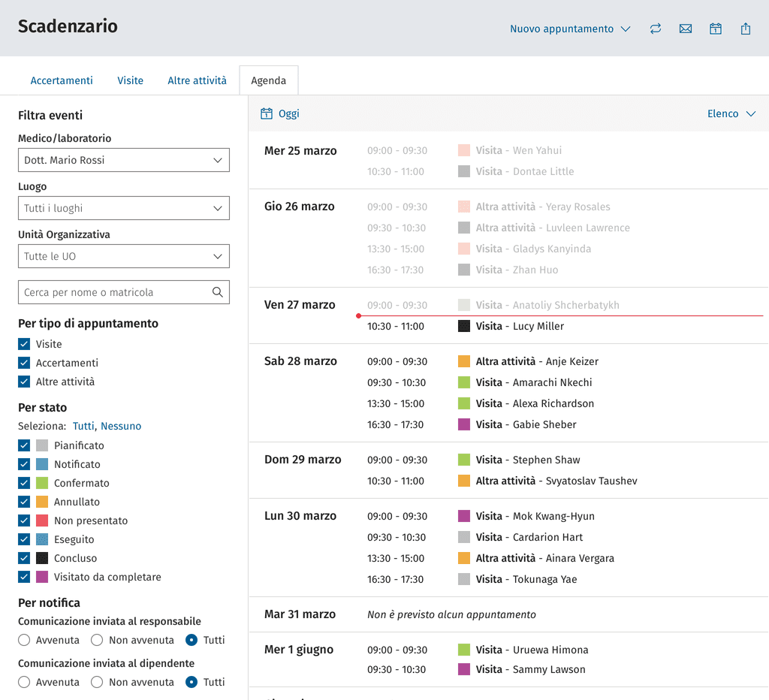Open the Visita - Anatoliy Shcherbatykh appointment
The width and height of the screenshot is (769, 700).
[547, 305]
